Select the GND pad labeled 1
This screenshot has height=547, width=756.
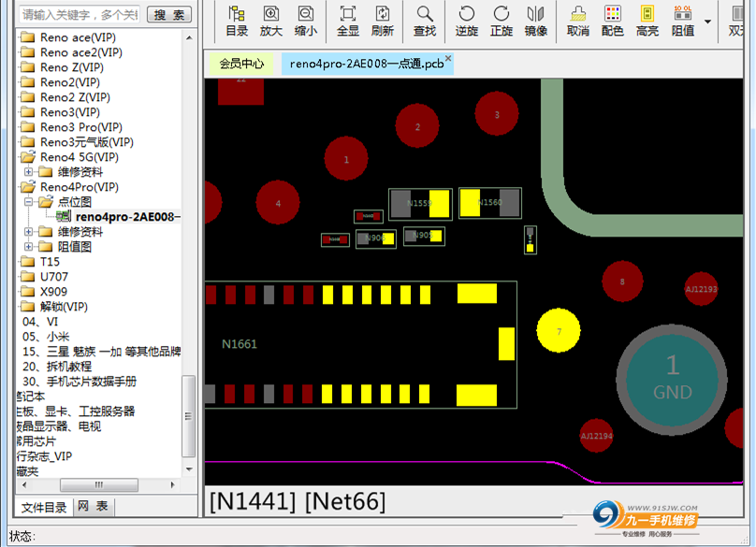coord(672,380)
